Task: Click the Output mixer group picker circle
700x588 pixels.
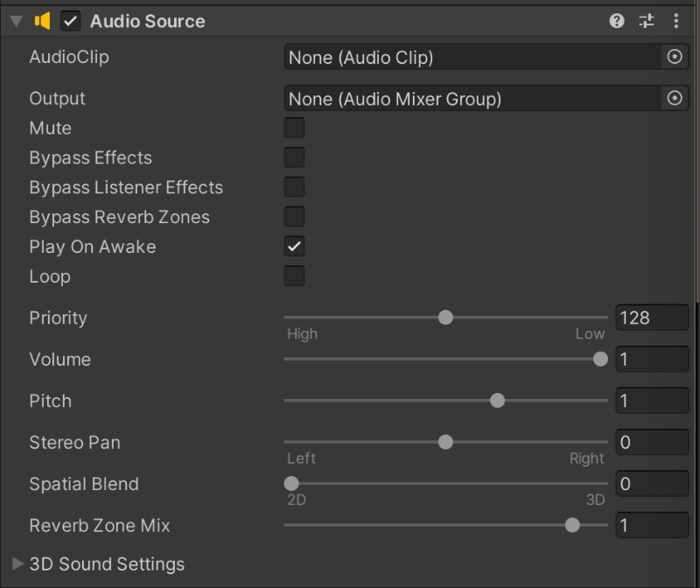Action: [x=675, y=99]
